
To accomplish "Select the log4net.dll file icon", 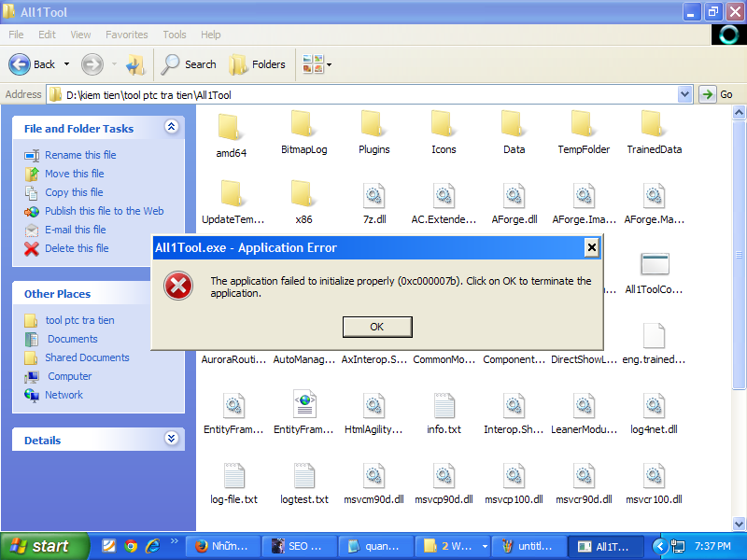I will click(654, 406).
